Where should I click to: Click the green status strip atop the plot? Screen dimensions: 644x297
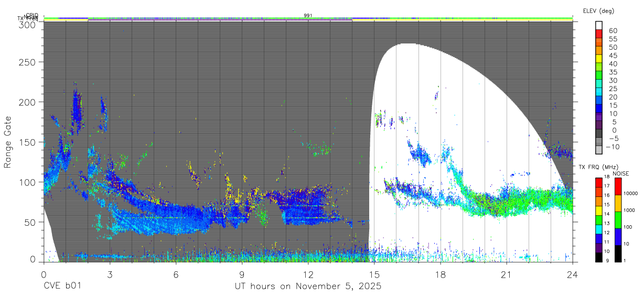pyautogui.click(x=308, y=19)
